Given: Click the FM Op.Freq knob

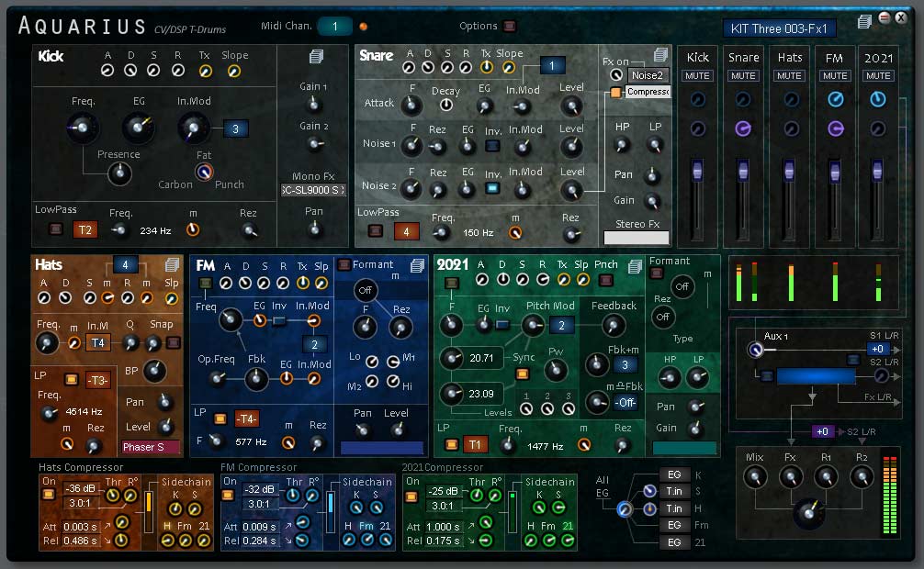Looking at the screenshot, I should [x=217, y=377].
